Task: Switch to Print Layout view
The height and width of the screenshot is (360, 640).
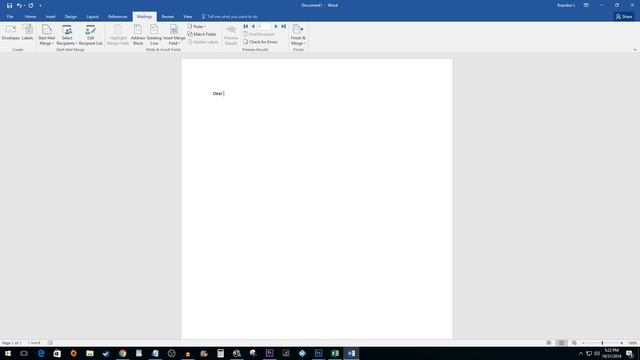Action: (x=562, y=343)
